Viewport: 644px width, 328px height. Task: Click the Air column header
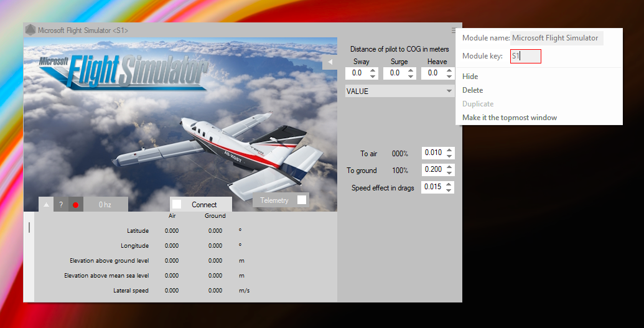click(x=172, y=216)
